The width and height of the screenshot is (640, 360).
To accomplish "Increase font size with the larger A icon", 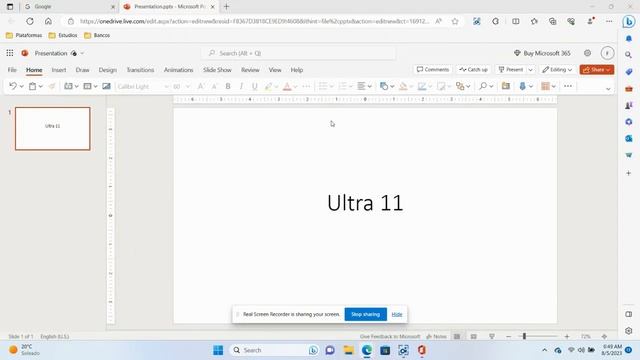I will [201, 86].
